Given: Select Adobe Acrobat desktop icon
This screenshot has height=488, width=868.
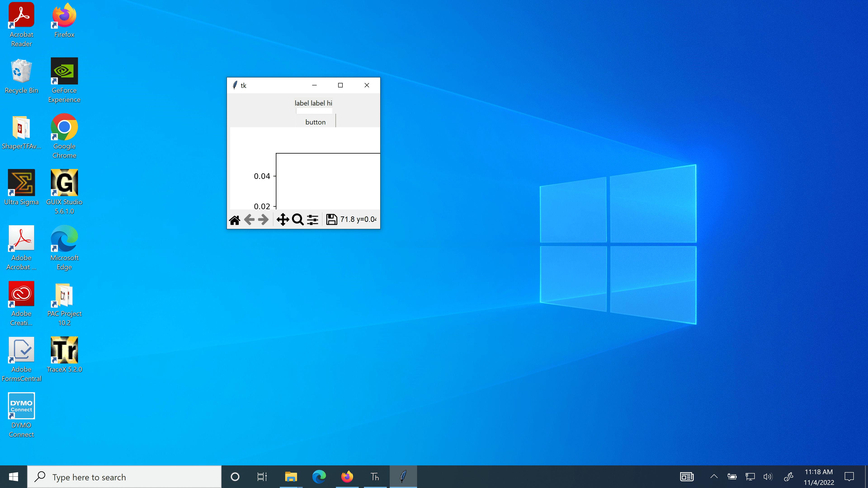Looking at the screenshot, I should [21, 248].
